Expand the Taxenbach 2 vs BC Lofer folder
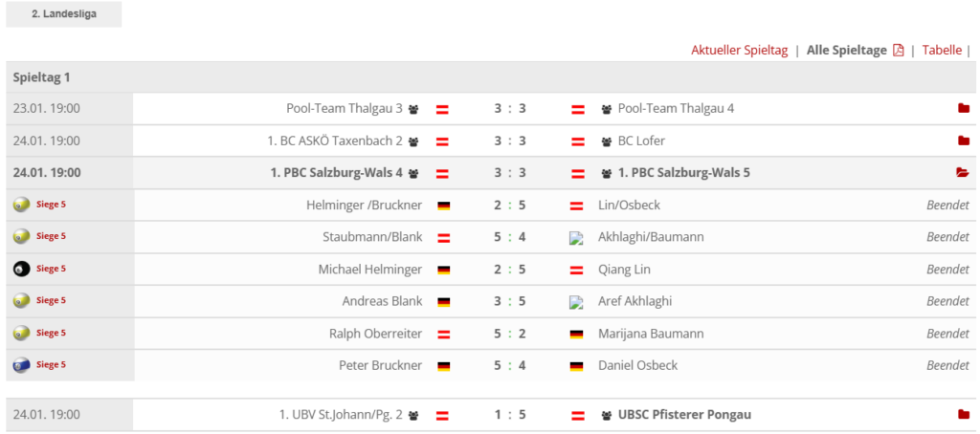Viewport: 980px width, 434px height. (x=963, y=141)
